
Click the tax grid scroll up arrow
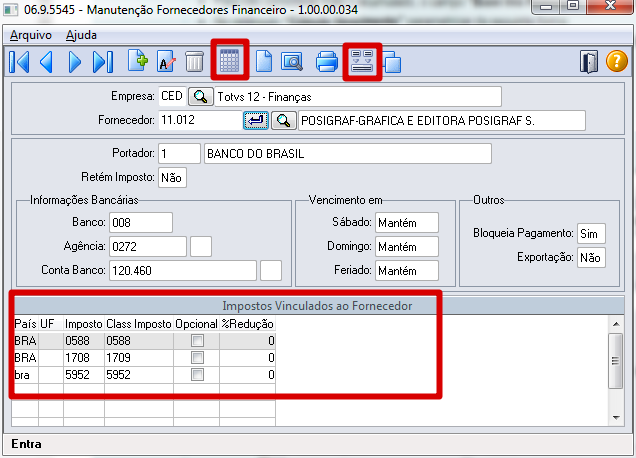(616, 324)
